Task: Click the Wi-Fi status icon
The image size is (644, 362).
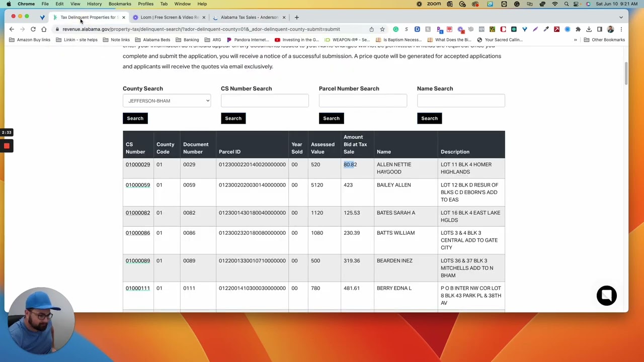Action: click(555, 4)
